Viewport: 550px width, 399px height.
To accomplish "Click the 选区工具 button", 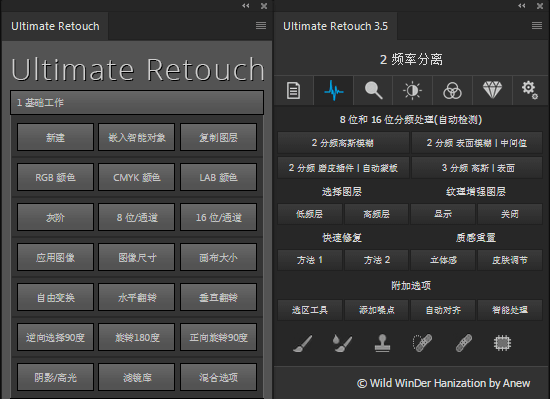I will 309,310.
